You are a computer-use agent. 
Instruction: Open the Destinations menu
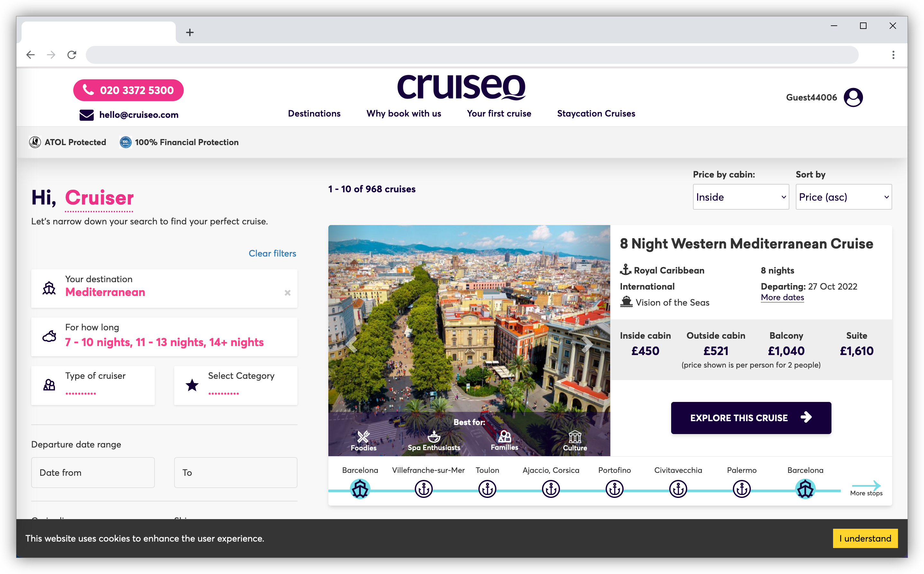(x=314, y=113)
